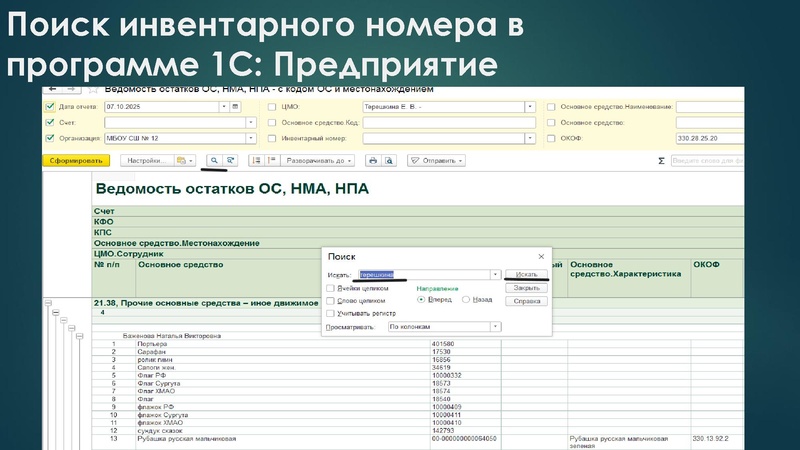Click the magnifier search icon in toolbar
The width and height of the screenshot is (800, 450).
(x=214, y=160)
